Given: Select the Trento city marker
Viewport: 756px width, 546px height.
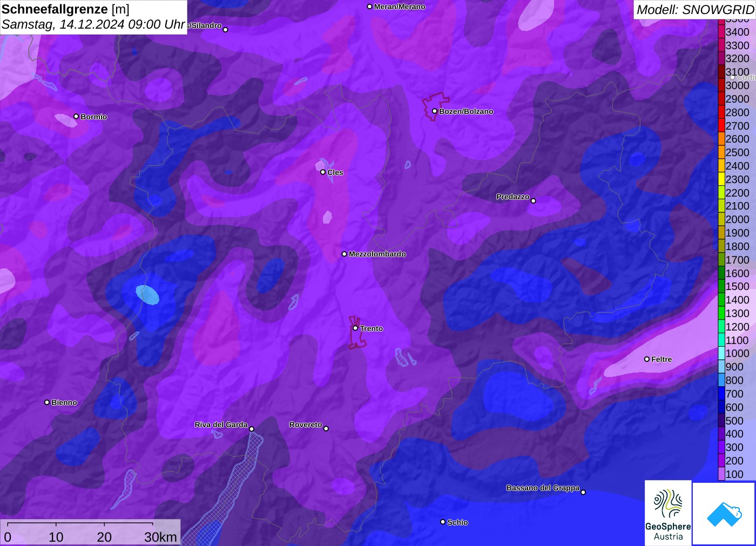Looking at the screenshot, I should point(355,328).
